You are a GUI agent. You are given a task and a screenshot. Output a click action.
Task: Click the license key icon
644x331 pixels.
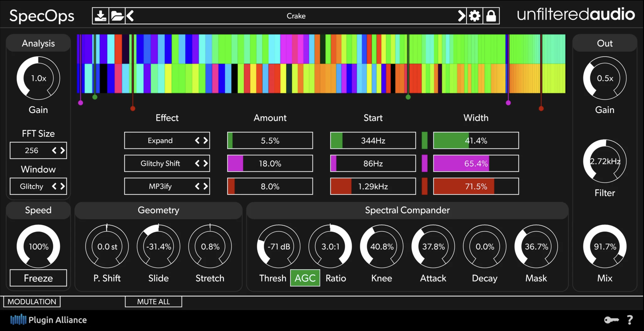coord(611,320)
